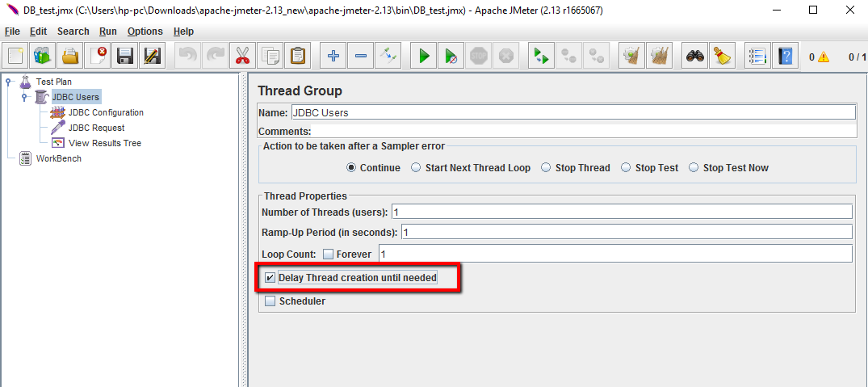Click the Shutdown threads icon

click(x=505, y=56)
